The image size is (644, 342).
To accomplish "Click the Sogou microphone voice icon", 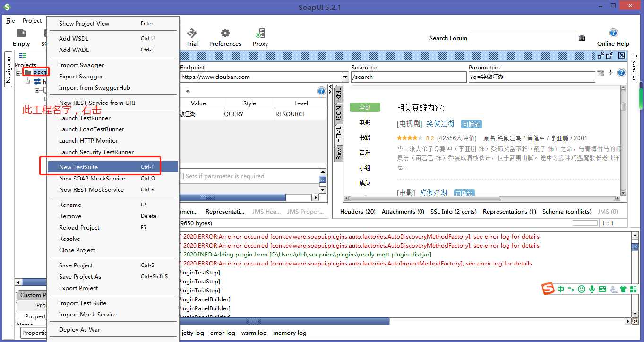I will (x=592, y=289).
